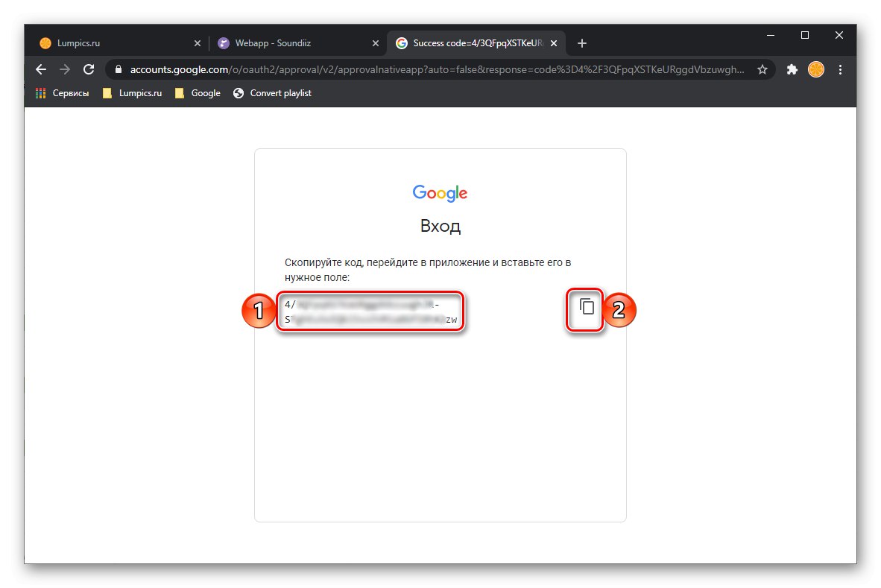Open the Extensions puzzle icon

click(x=792, y=69)
